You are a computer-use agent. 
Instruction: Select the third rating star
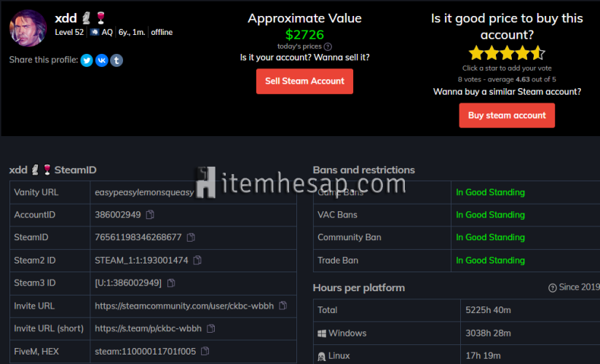507,53
